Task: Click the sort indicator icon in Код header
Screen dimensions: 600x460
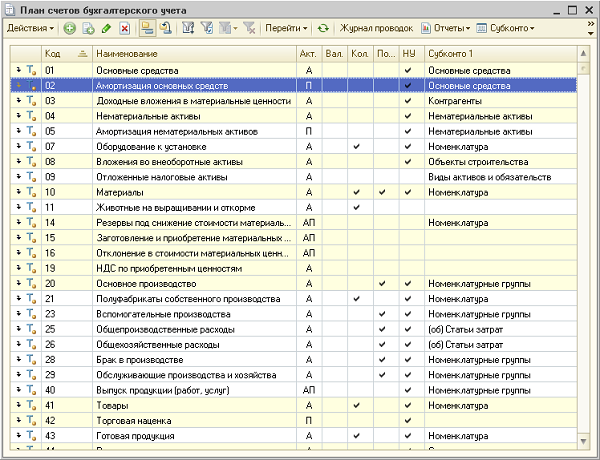Action: point(82,54)
